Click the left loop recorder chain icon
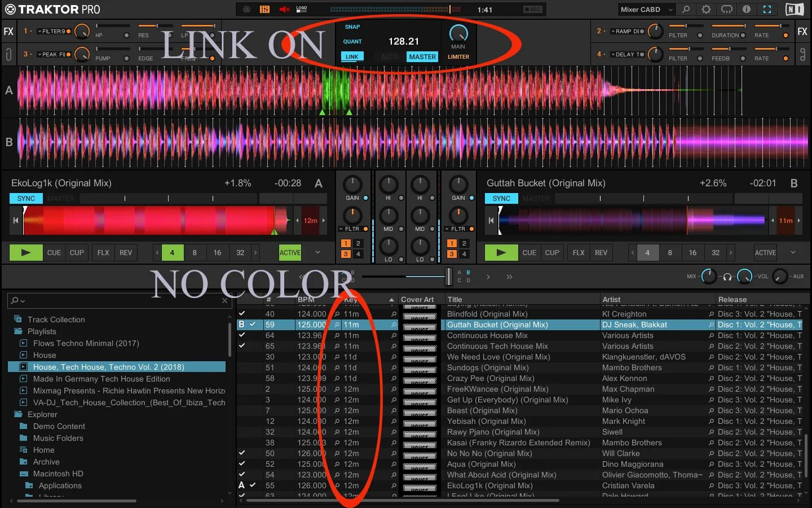The image size is (812, 508). point(8,55)
